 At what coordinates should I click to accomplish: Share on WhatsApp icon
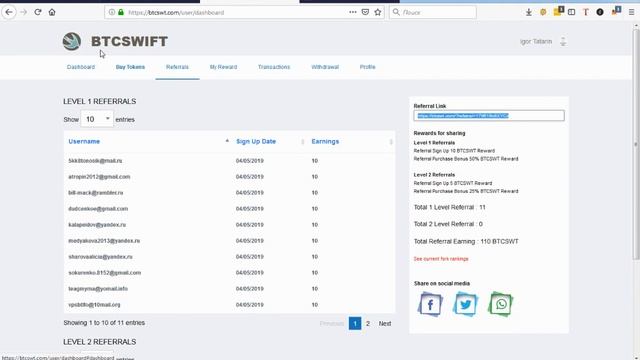500,304
